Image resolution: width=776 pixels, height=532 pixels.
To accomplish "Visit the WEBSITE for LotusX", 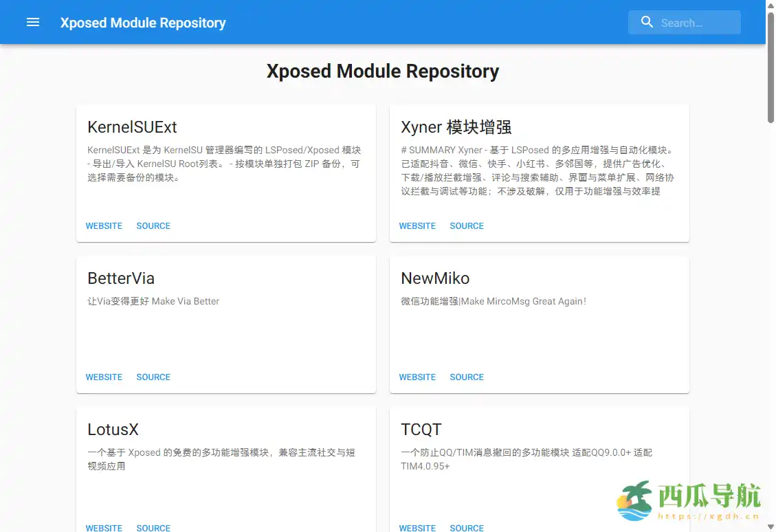I will tap(104, 527).
